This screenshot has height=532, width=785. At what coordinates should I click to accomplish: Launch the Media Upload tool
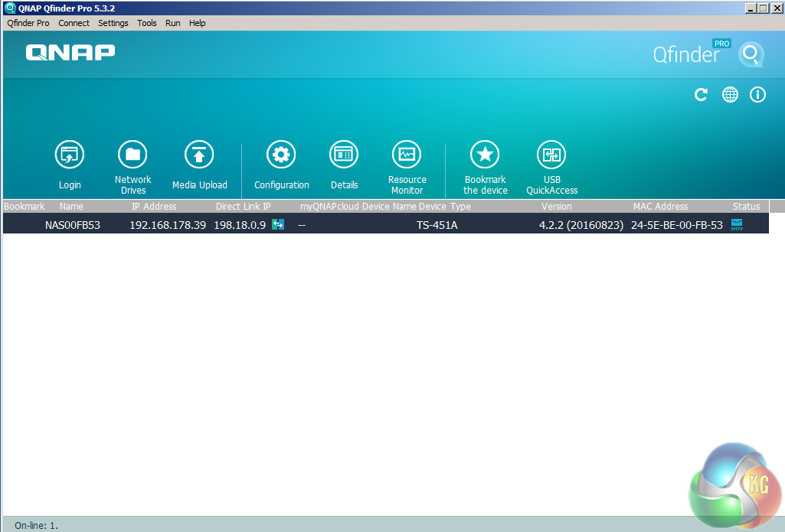point(199,155)
